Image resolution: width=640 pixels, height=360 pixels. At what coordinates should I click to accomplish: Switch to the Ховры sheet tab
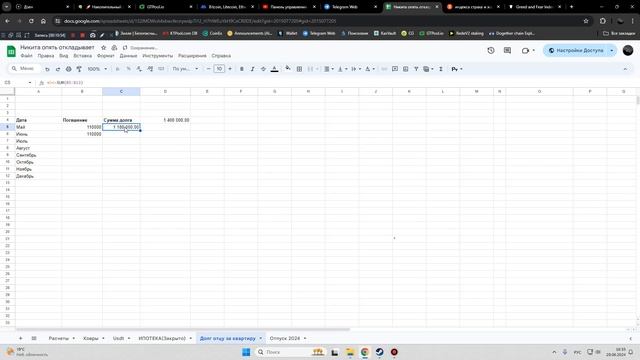coord(91,338)
